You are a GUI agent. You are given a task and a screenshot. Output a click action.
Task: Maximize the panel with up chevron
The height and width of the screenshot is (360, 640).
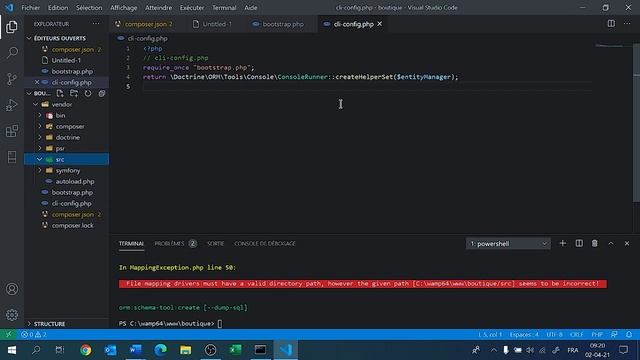pos(611,243)
